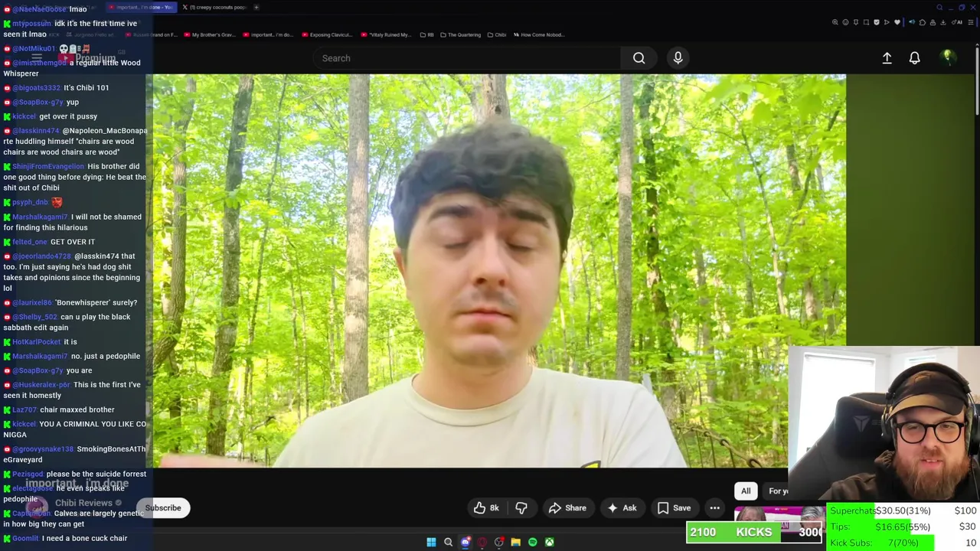Open Spotify from the taskbar
This screenshot has width=980, height=551.
click(x=532, y=543)
